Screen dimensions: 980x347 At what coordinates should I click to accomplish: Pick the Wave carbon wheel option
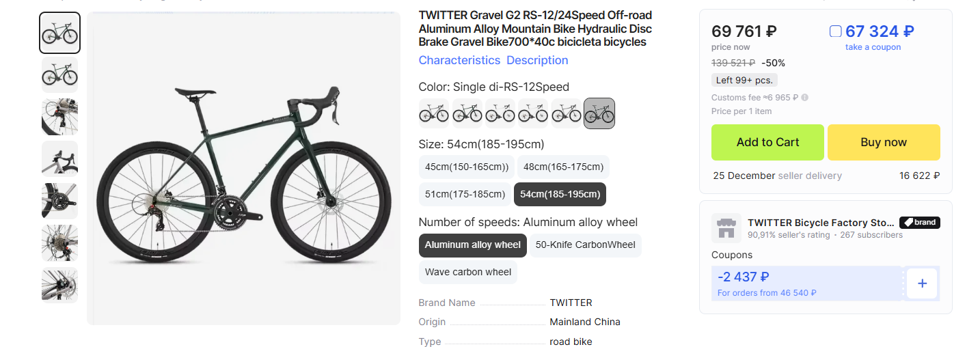468,272
